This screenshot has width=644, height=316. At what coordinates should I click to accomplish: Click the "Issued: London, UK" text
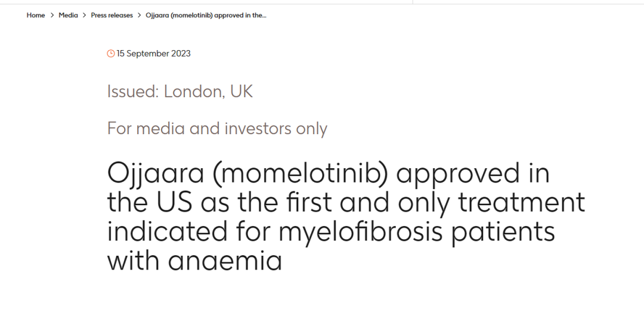click(179, 91)
